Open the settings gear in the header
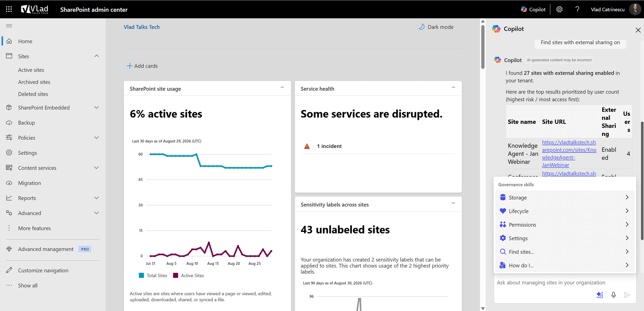 [x=559, y=9]
